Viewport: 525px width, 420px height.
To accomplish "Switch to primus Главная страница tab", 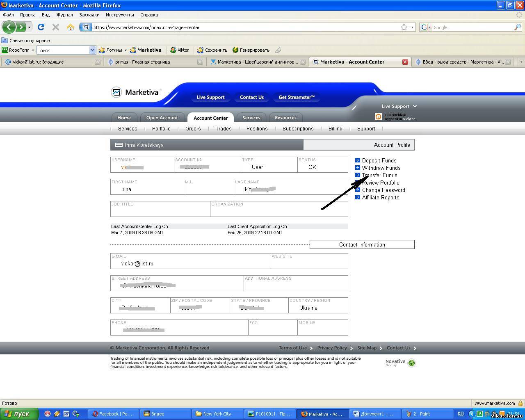I will (x=154, y=62).
